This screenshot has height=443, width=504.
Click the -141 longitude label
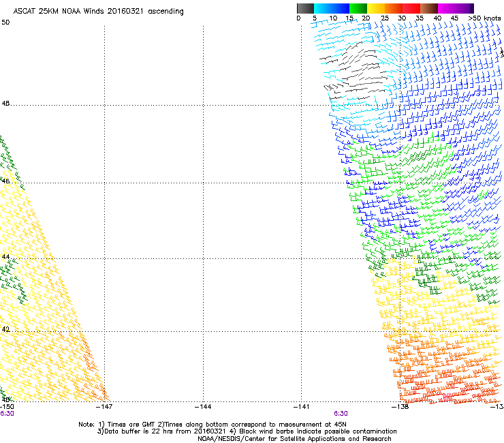[x=302, y=407]
